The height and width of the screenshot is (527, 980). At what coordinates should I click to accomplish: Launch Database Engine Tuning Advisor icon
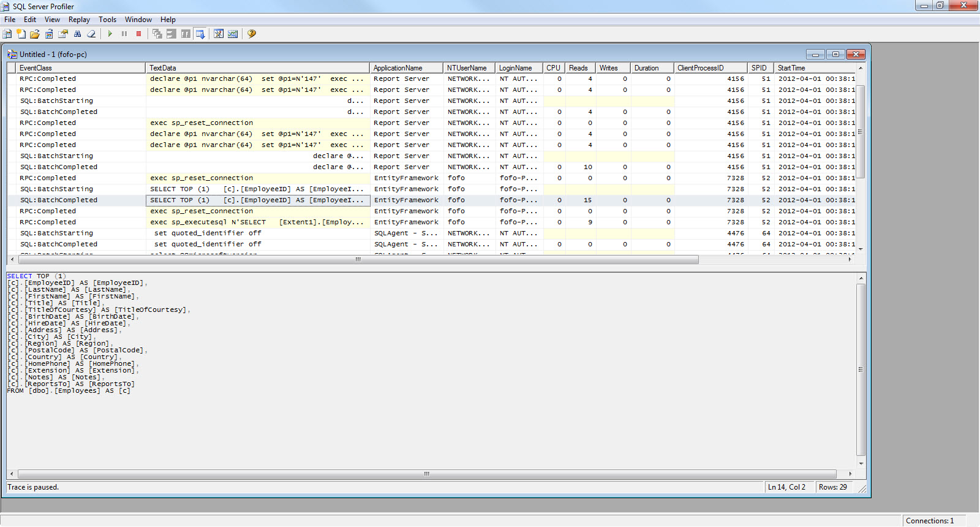coord(219,34)
